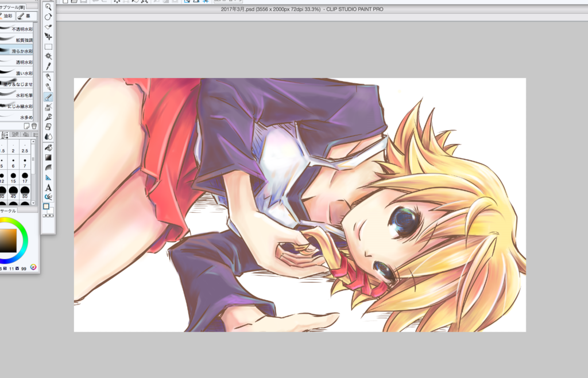Choose the 透明水彩 brush

point(17,62)
